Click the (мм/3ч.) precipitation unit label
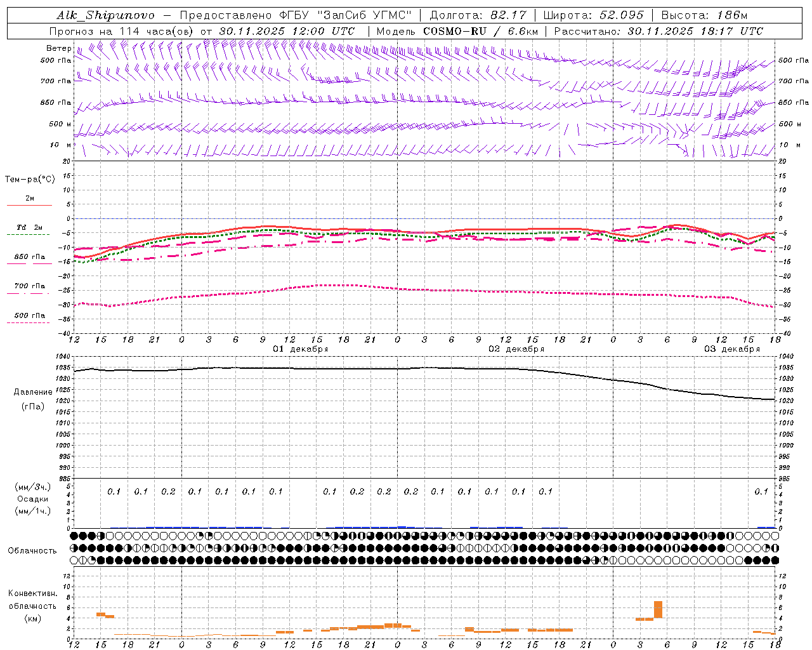 33,487
